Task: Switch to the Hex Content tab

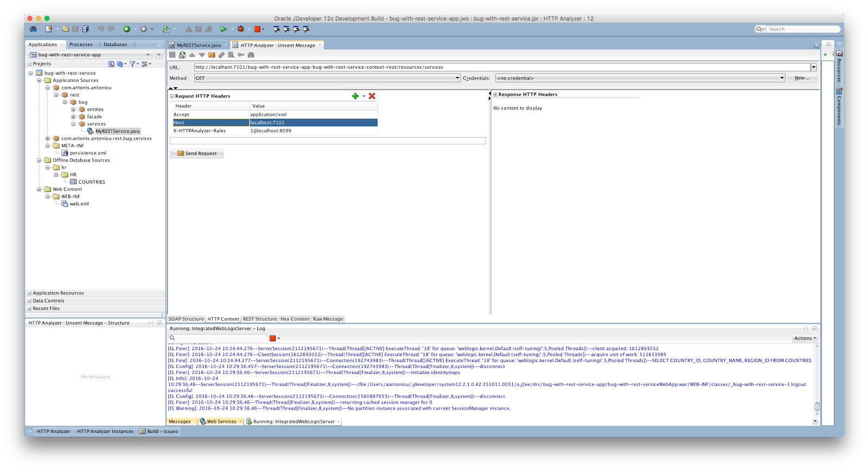Action: (295, 319)
